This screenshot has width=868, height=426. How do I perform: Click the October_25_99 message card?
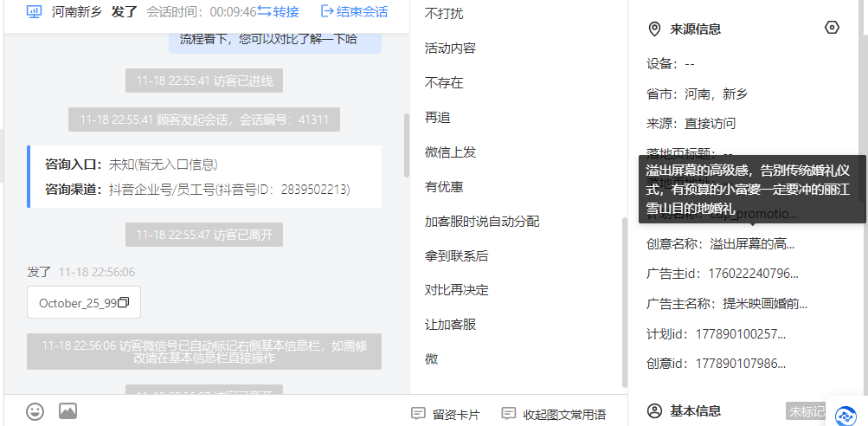pos(84,302)
